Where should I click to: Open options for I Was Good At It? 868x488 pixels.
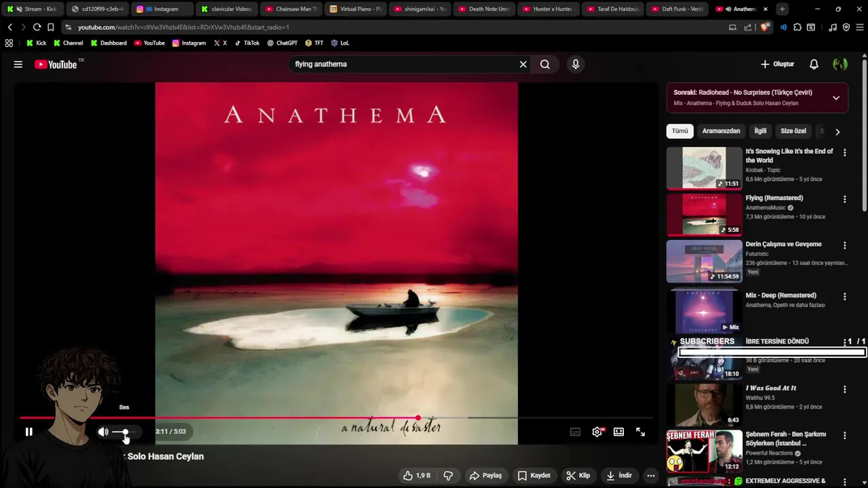click(844, 389)
